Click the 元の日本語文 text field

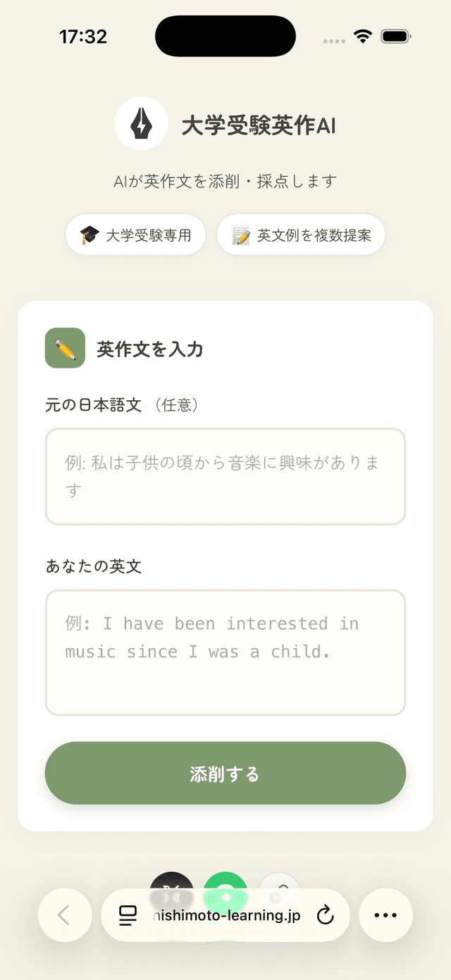point(225,476)
